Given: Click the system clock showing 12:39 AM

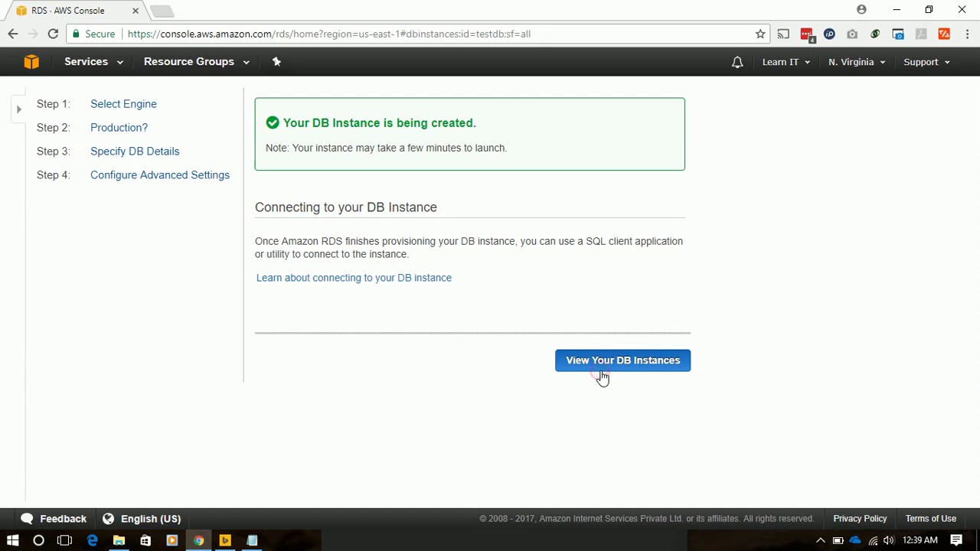Looking at the screenshot, I should pyautogui.click(x=920, y=540).
